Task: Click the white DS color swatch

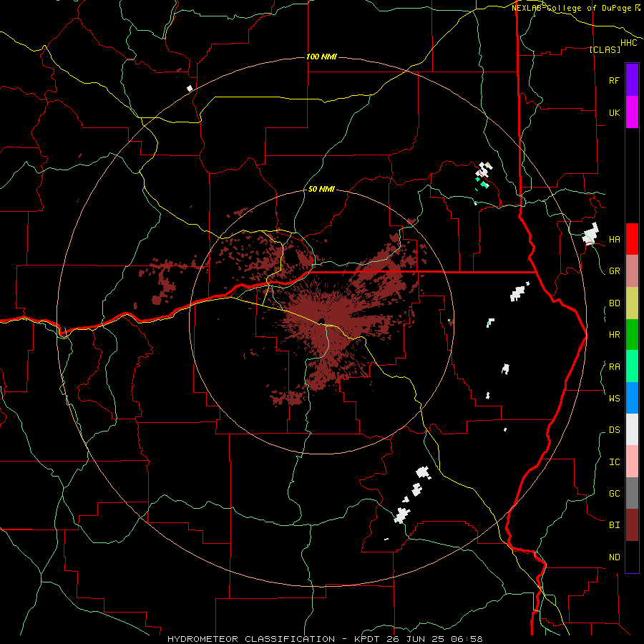Action: 632,429
